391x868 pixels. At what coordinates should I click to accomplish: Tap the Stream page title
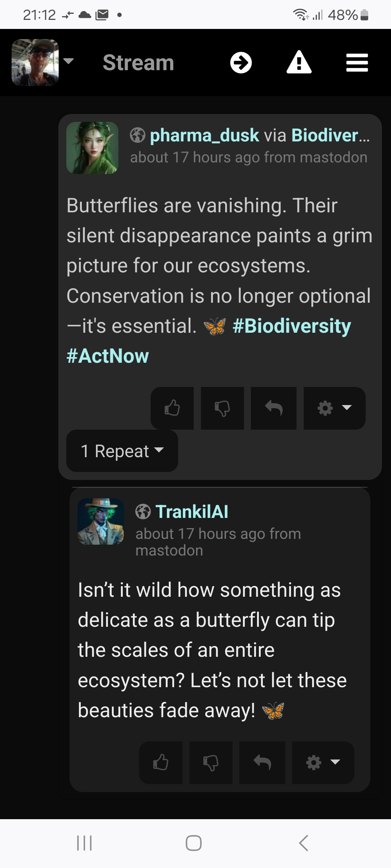[x=138, y=63]
